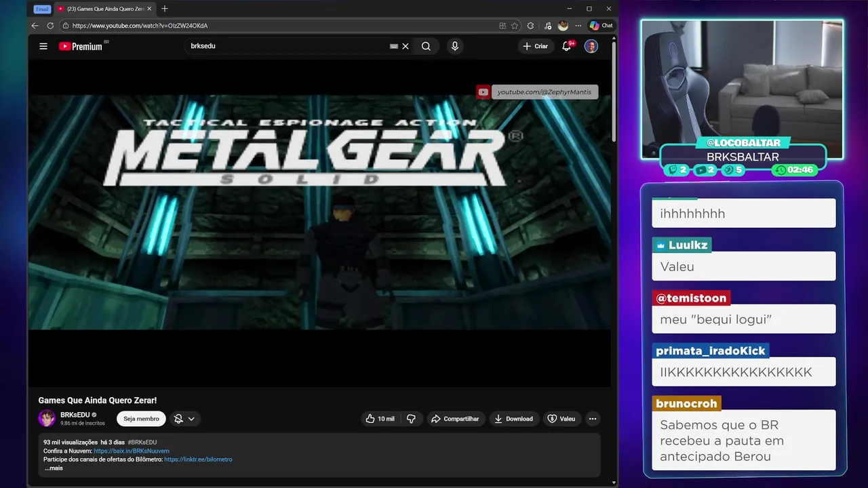This screenshot has height=488, width=868.
Task: Open the BRKsEDU channel name link
Action: [x=75, y=415]
